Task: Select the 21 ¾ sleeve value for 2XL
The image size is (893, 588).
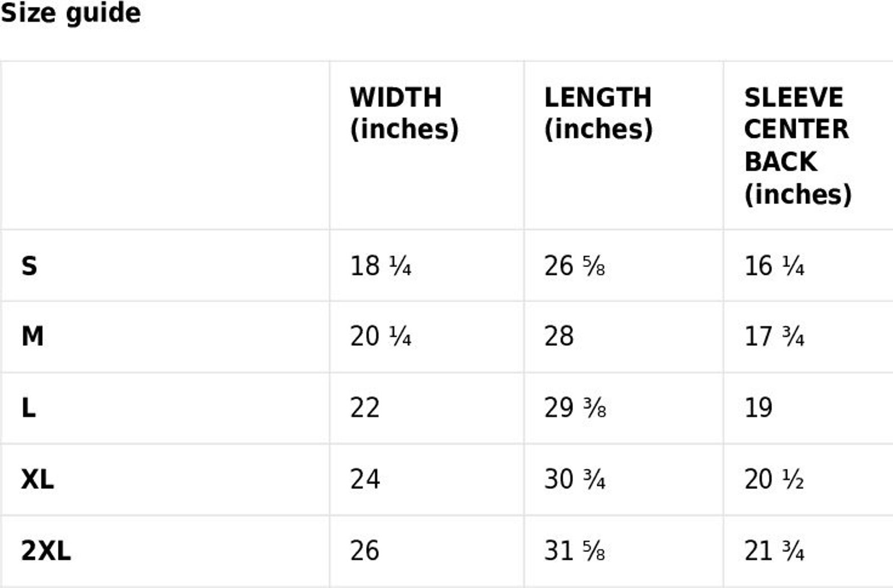Action: tap(774, 550)
